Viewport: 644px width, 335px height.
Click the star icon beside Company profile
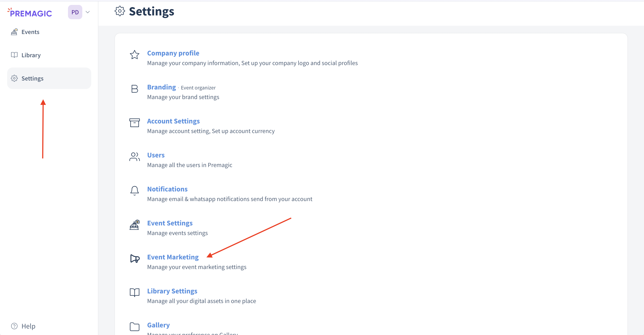pos(134,55)
